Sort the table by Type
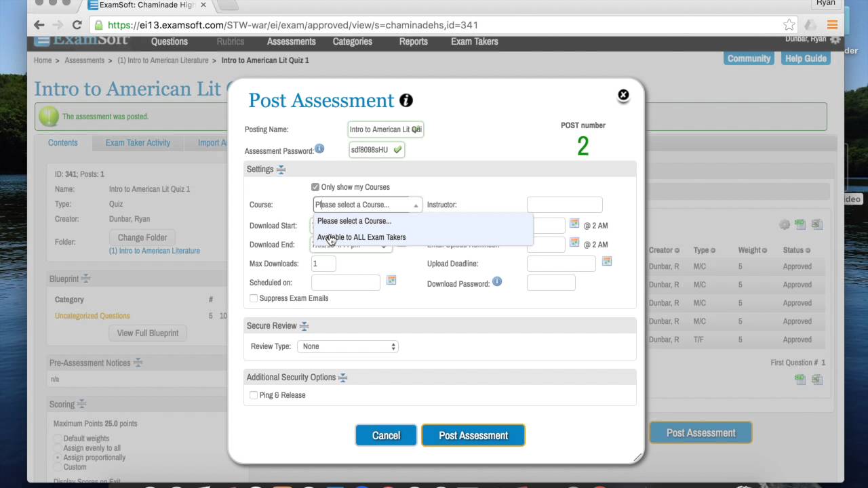This screenshot has width=868, height=488. (705, 250)
